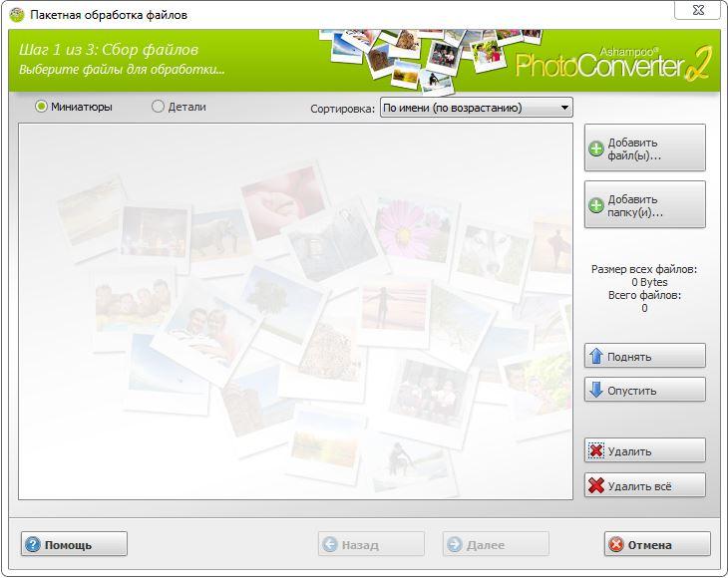Click the blue up arrow icon on Поднять
This screenshot has width=728, height=578.
596,356
